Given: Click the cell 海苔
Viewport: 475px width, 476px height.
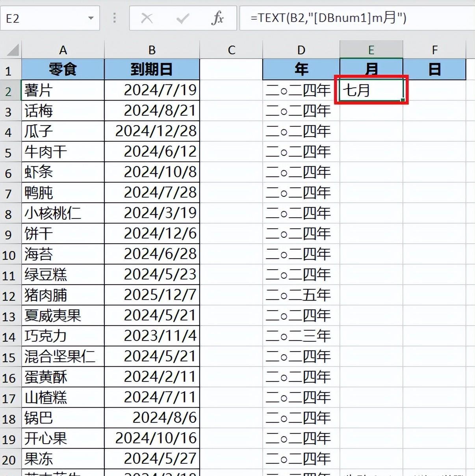Looking at the screenshot, I should click(x=63, y=254).
